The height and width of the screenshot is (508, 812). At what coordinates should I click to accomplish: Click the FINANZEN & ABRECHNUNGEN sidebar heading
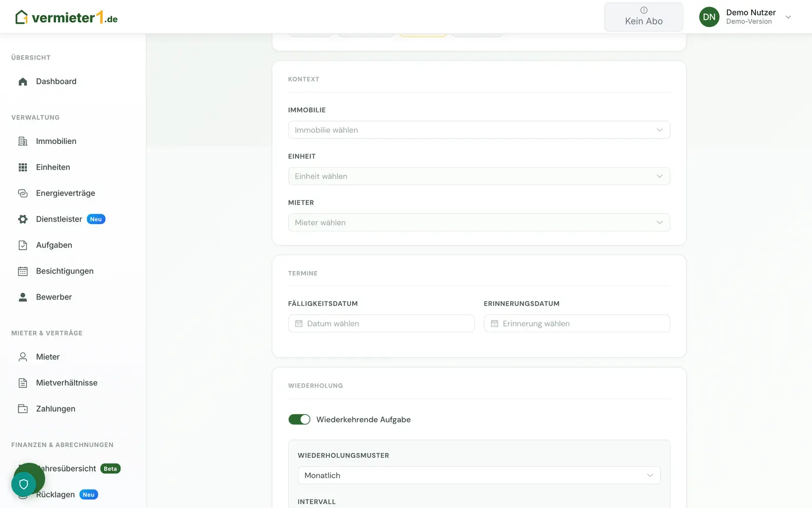pyautogui.click(x=62, y=445)
